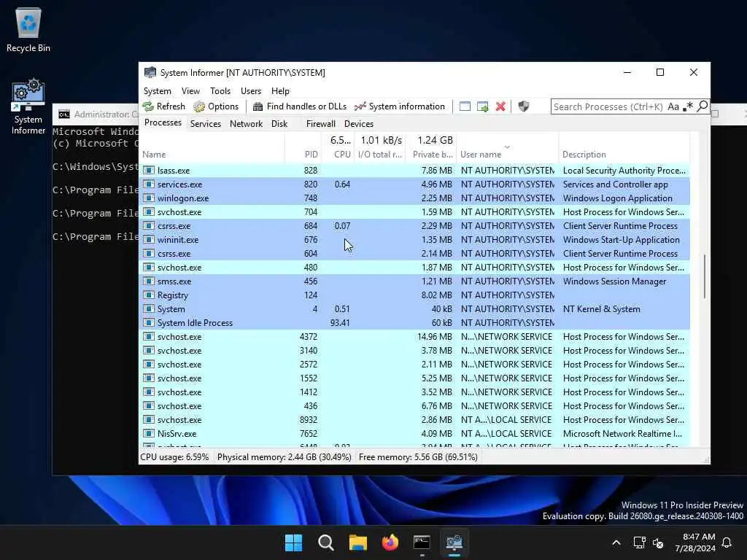Switch to Command Prompt taskbar icon
Viewport: 747px width, 560px height.
coord(422,542)
